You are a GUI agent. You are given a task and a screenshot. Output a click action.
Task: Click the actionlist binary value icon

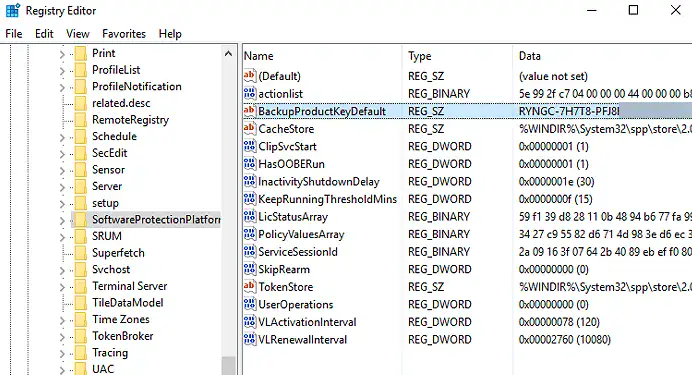[249, 93]
